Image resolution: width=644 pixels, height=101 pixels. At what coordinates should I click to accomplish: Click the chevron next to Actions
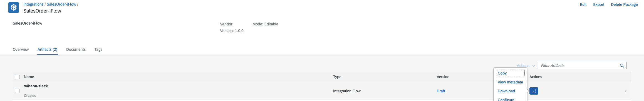[x=533, y=66]
